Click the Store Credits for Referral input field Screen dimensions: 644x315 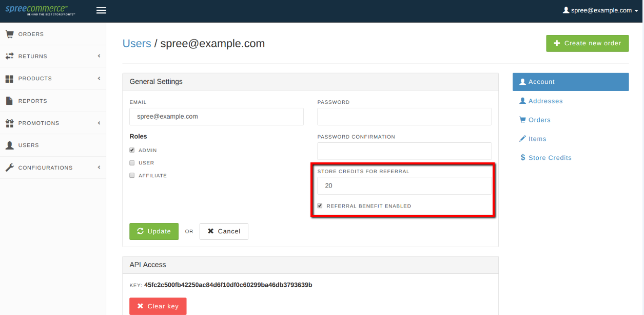coord(404,186)
